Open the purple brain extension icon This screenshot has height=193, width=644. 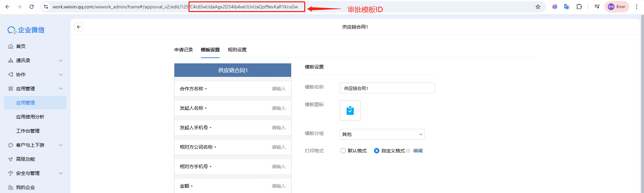point(555,7)
